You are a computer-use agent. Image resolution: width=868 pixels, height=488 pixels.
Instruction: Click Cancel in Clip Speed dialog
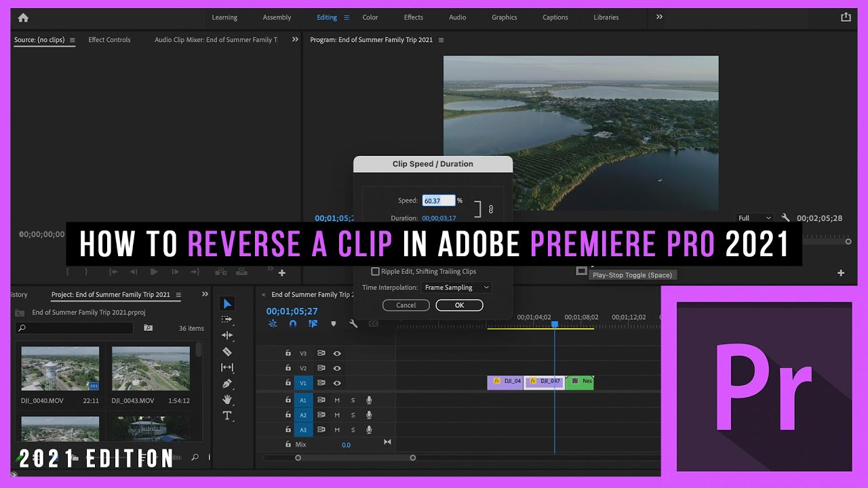click(406, 305)
